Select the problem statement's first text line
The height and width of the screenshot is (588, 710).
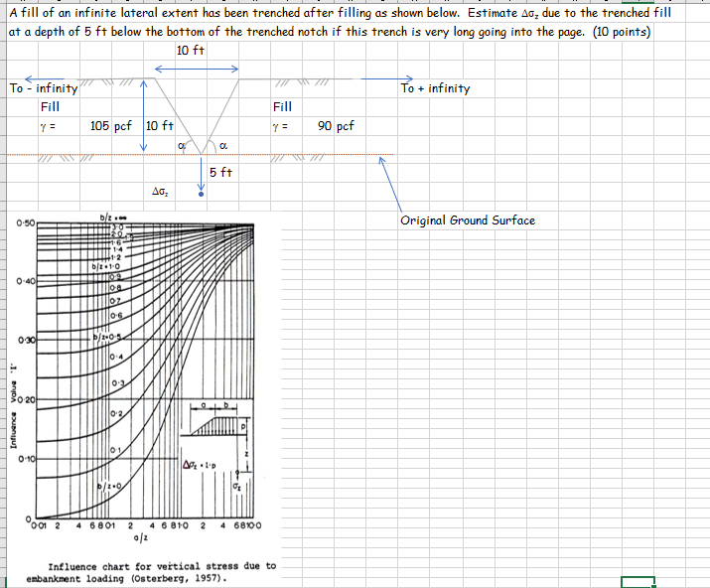[x=340, y=13]
